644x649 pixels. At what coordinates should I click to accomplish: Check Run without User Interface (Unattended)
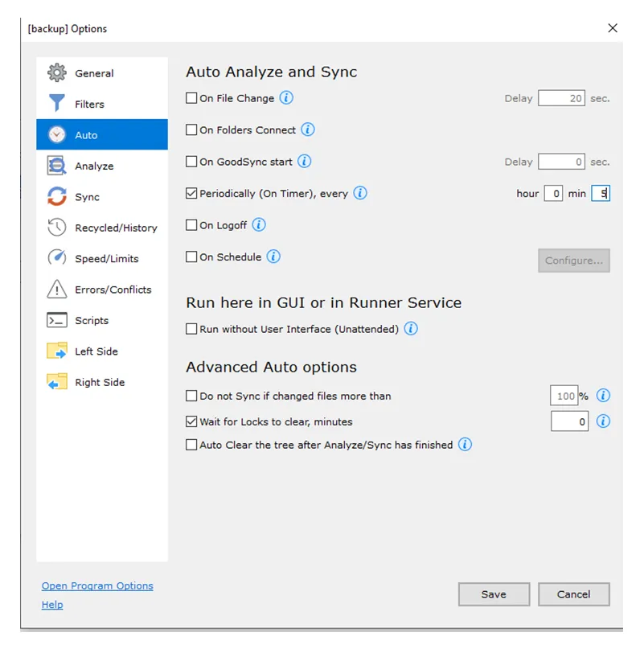(x=191, y=329)
